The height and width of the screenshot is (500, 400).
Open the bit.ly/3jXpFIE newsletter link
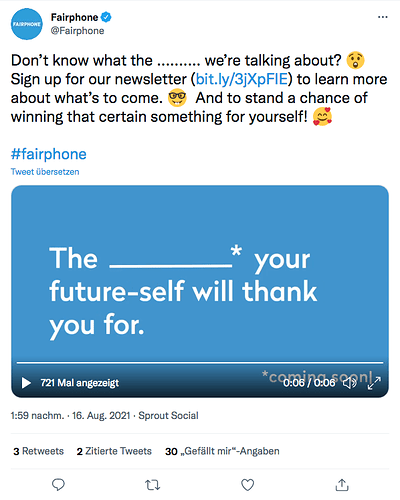tap(242, 79)
